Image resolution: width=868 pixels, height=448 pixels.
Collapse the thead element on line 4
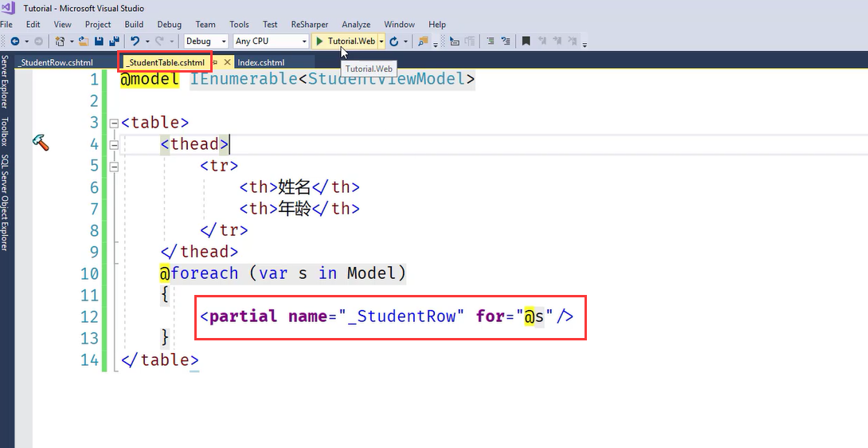[x=114, y=145]
